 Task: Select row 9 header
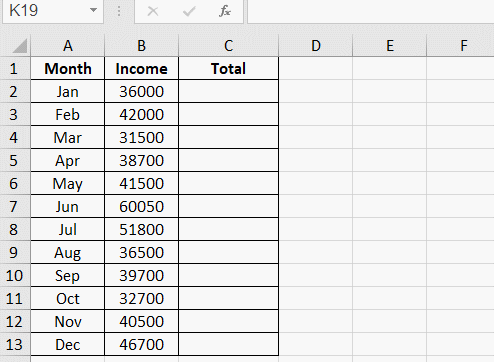coord(14,253)
